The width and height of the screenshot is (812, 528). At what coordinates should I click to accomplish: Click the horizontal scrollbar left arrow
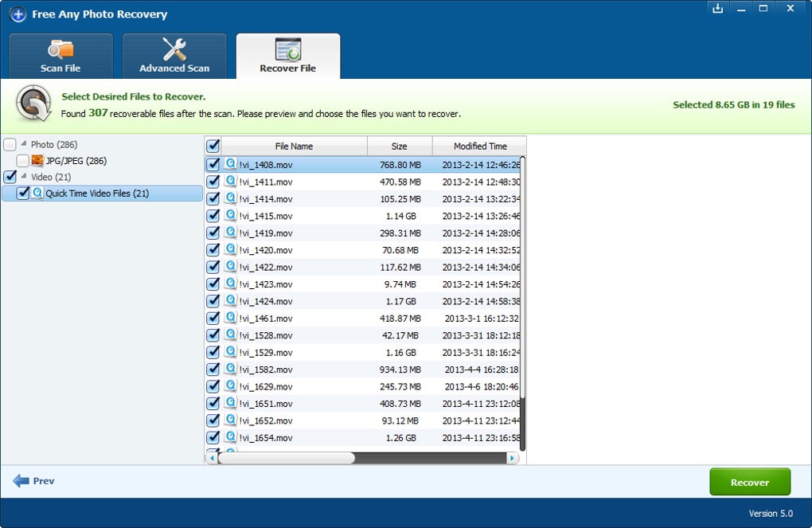[x=212, y=458]
